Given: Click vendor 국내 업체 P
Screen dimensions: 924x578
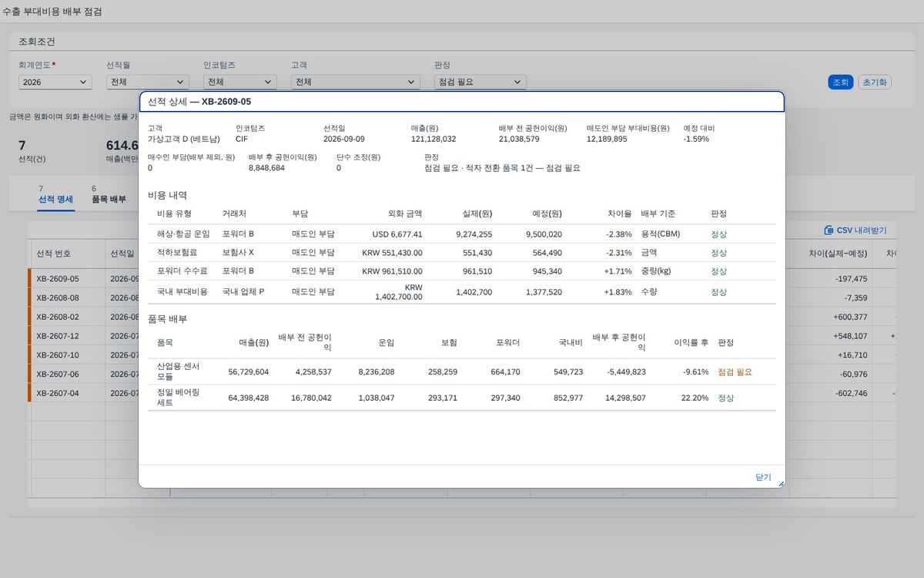Looking at the screenshot, I should click(243, 292).
